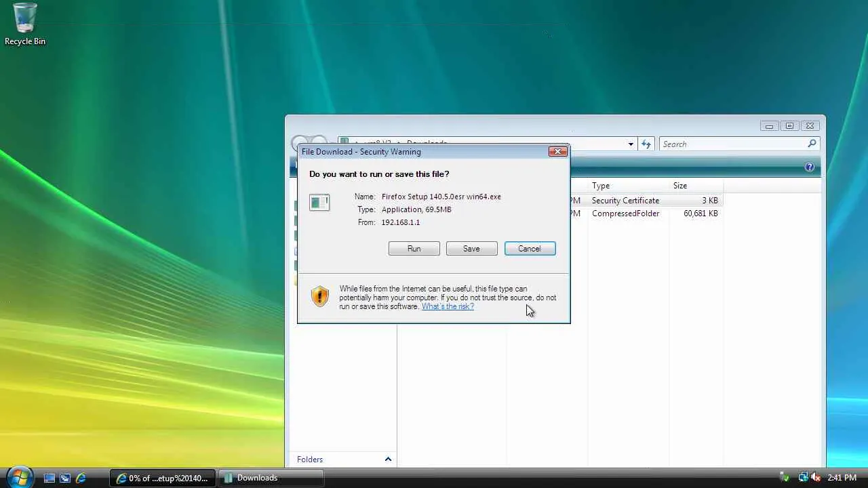Sort files by the Size column
The image size is (868, 488).
696,186
